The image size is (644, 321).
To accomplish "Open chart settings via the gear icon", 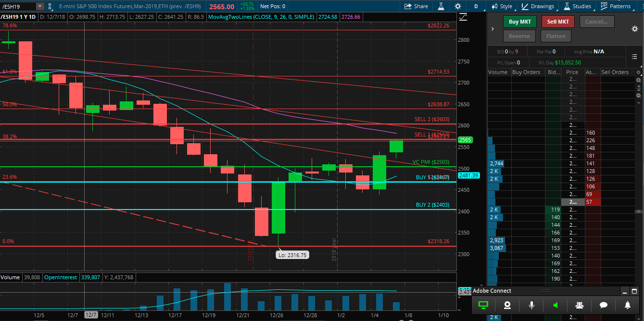I will 457,6.
